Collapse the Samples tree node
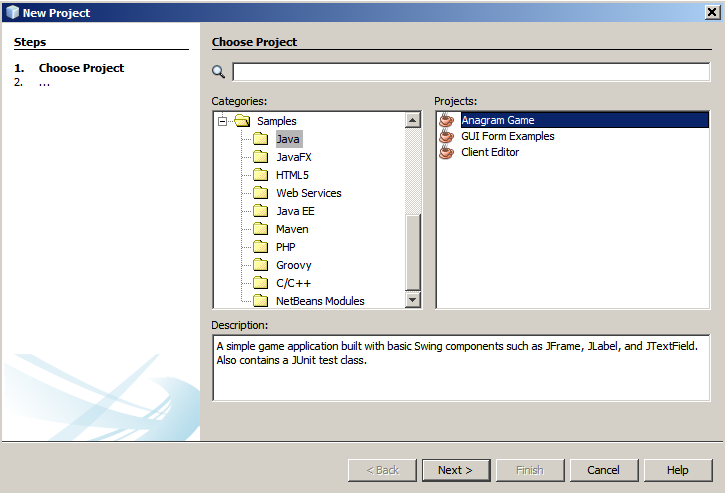Screen dimensions: 725x493 222,121
